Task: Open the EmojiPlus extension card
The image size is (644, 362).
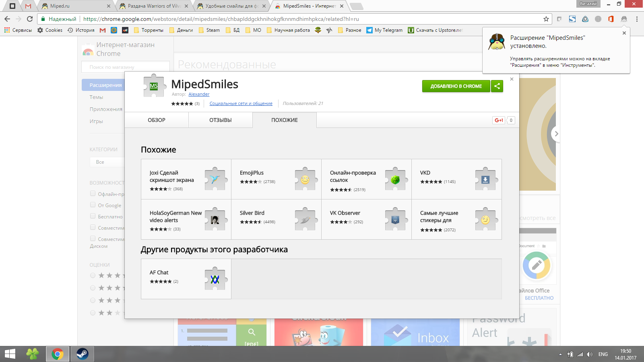Action: (x=276, y=179)
